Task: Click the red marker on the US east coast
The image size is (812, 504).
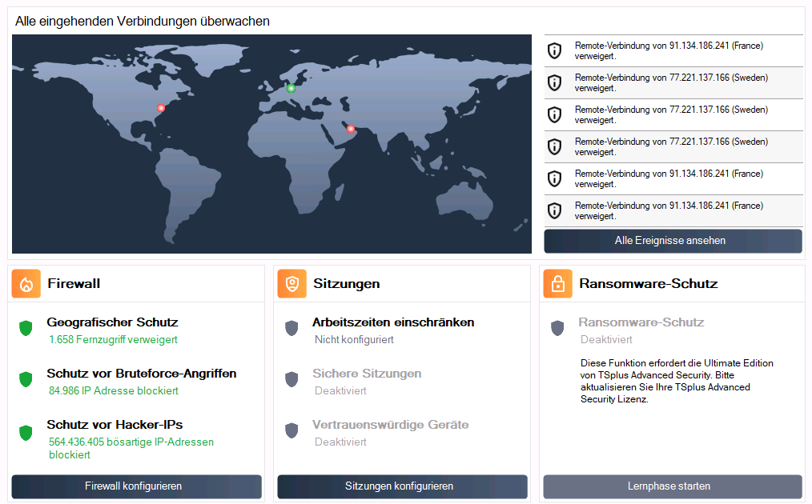Action: coord(160,108)
